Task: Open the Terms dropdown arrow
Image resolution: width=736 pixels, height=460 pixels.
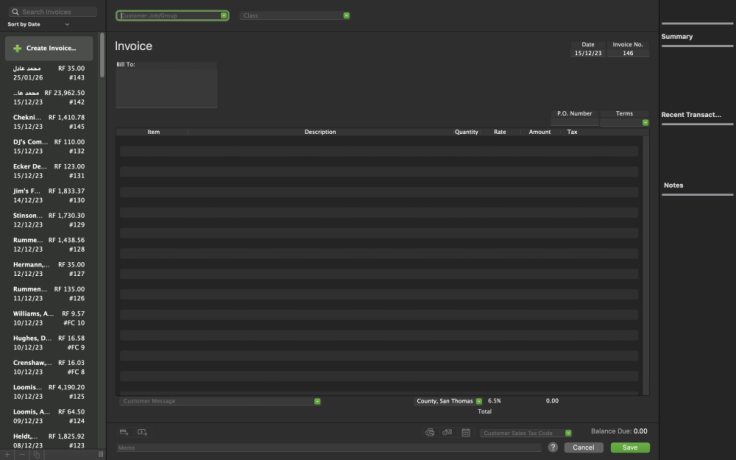Action: (x=645, y=123)
